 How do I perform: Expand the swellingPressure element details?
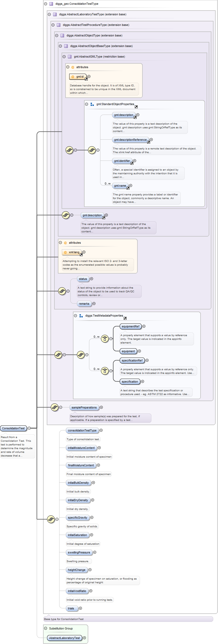[95, 552]
